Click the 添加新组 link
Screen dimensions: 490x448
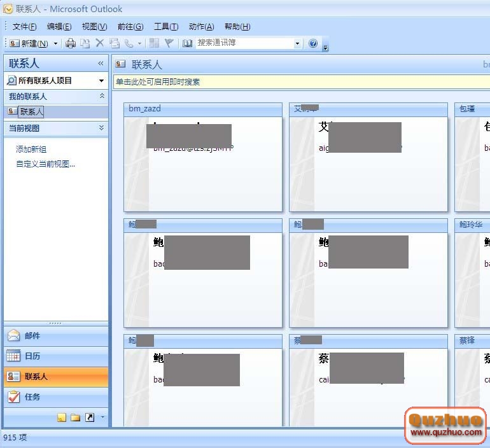click(31, 150)
